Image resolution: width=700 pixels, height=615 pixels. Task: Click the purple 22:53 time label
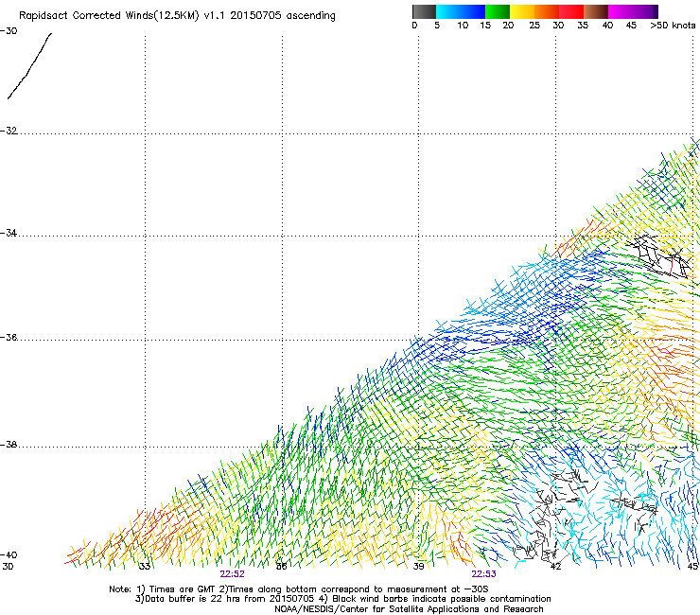(x=484, y=574)
